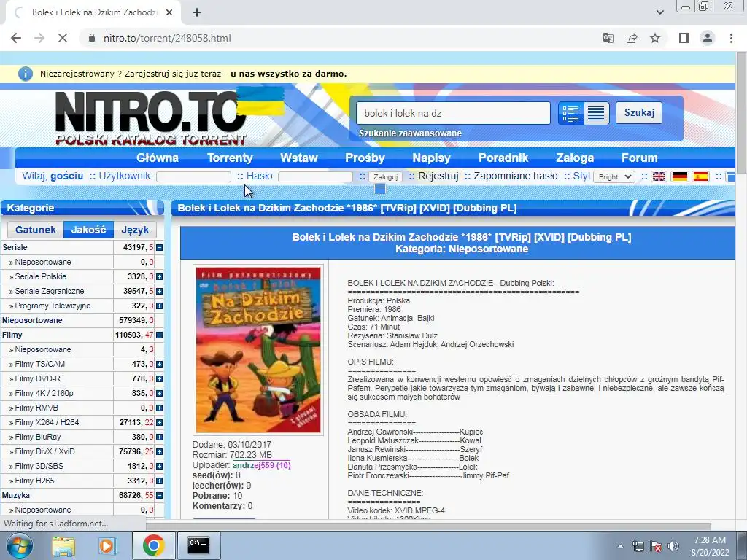Screen dimensions: 747x560
Task: Collapse Seriale category
Action: pyautogui.click(x=160, y=248)
